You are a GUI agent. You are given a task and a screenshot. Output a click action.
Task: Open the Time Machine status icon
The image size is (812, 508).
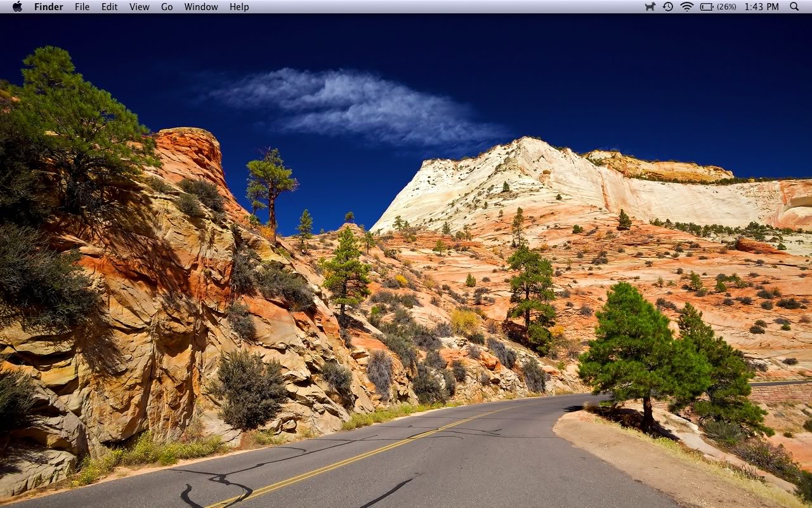coord(668,6)
